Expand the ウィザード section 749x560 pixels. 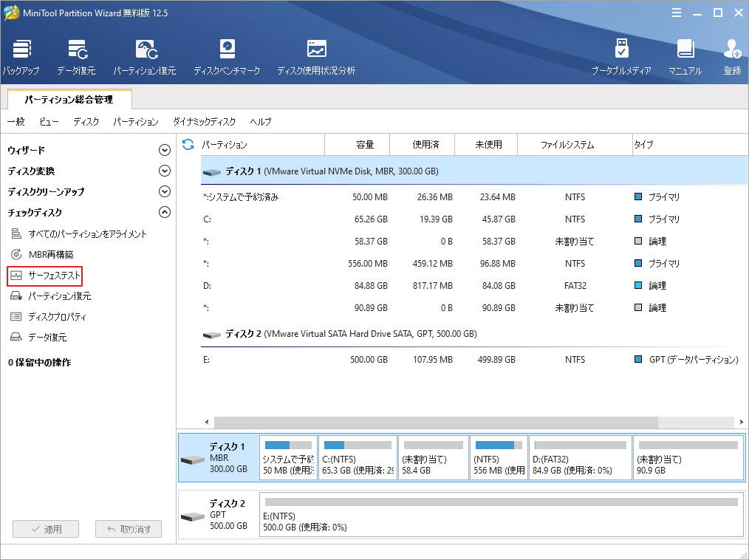pos(164,150)
